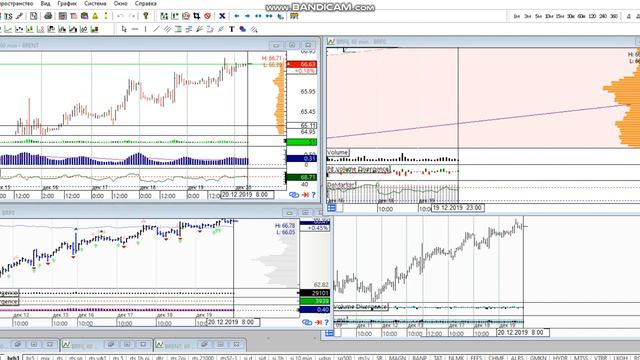Click the question mark in bottom-left chart
640x360 pixels.
pos(326,322)
